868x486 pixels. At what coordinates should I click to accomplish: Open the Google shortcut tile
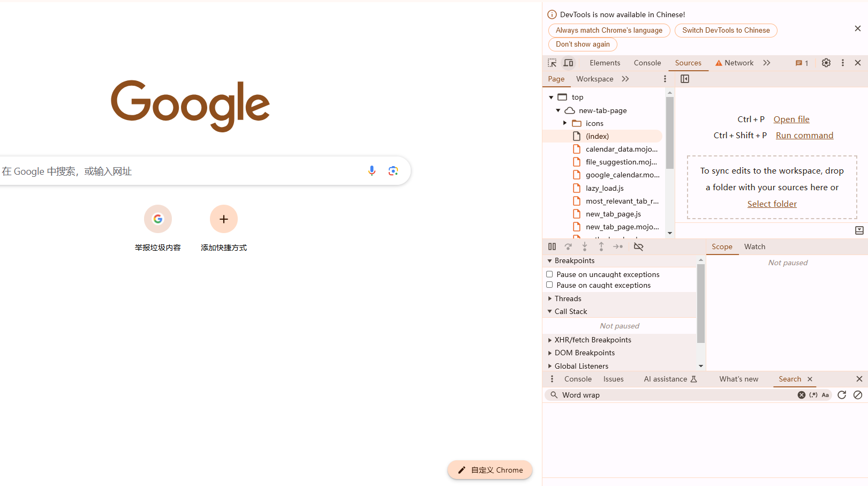click(x=158, y=219)
